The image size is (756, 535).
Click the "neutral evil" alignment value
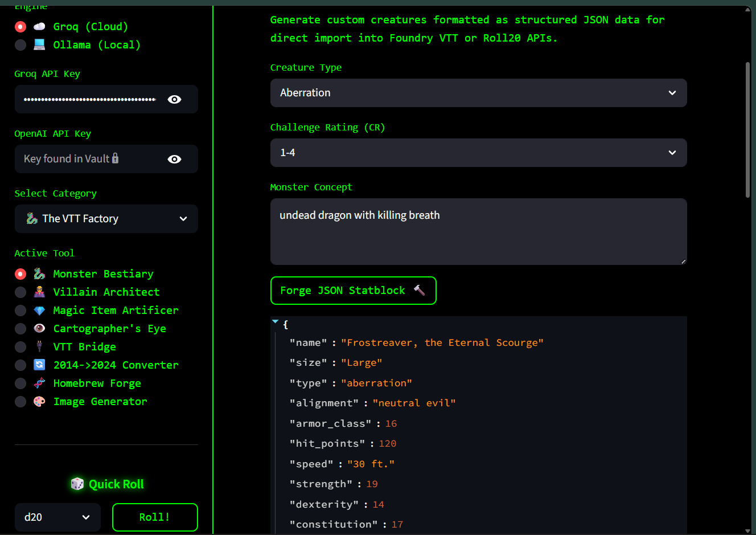414,403
